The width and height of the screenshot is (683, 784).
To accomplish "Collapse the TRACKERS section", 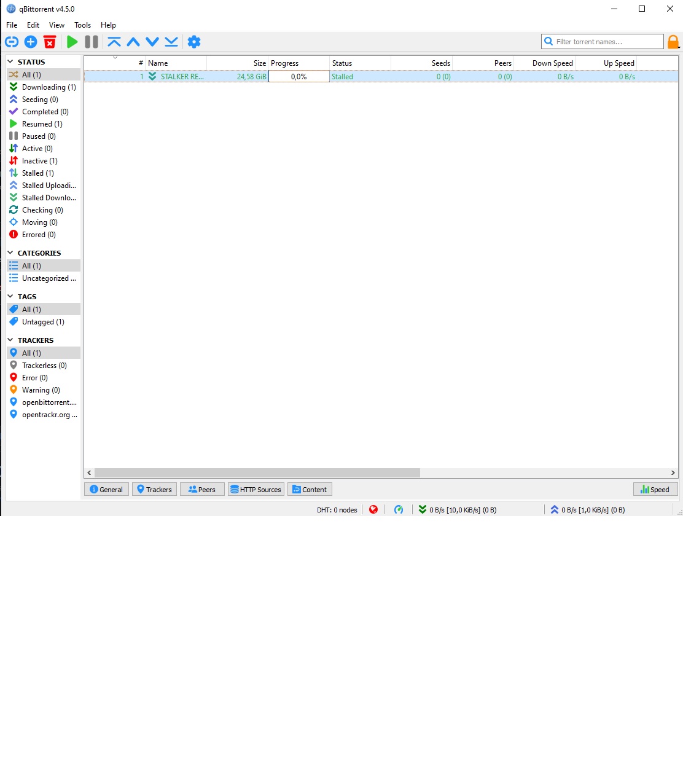I will [x=10, y=340].
